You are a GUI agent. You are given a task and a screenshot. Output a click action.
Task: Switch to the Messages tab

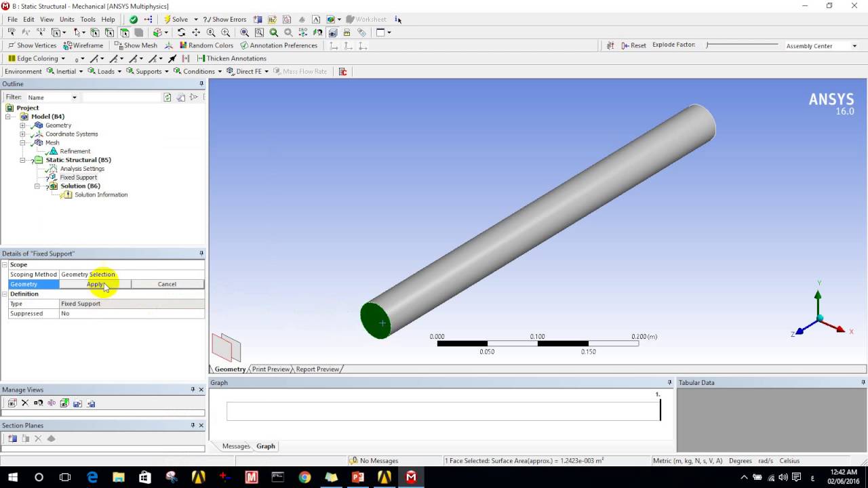coord(236,446)
